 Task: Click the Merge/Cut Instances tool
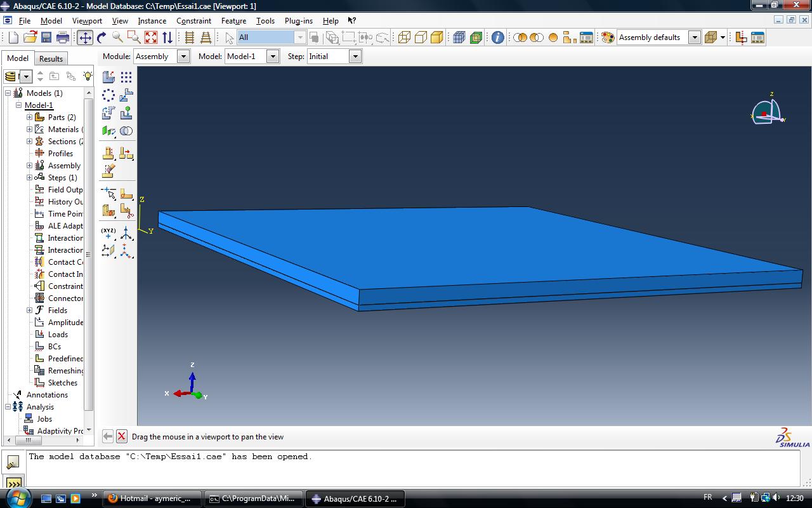[126, 131]
